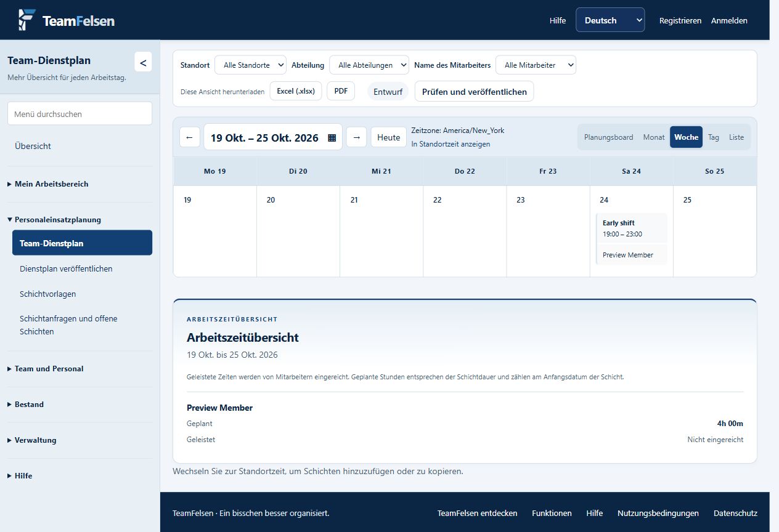Jump to today with Heute button
The image size is (779, 532).
[388, 137]
